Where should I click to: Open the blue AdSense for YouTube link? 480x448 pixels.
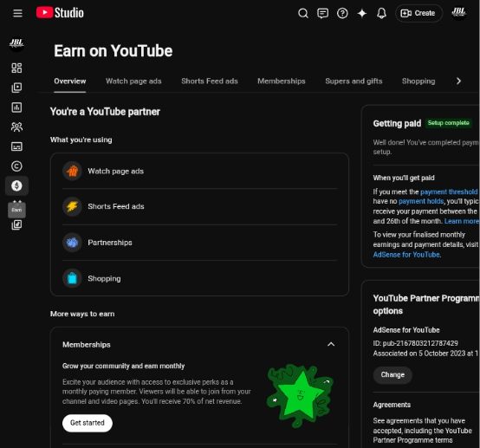pos(406,255)
